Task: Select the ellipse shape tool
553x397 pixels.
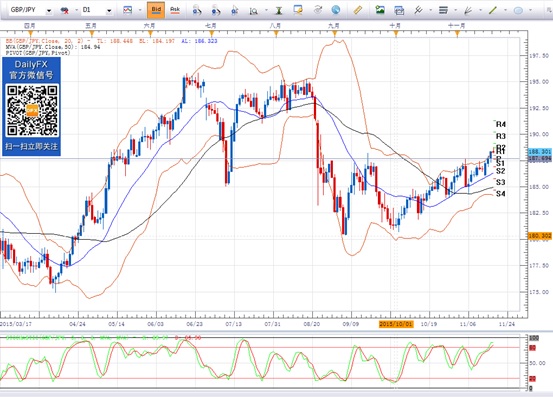Action: [518, 11]
